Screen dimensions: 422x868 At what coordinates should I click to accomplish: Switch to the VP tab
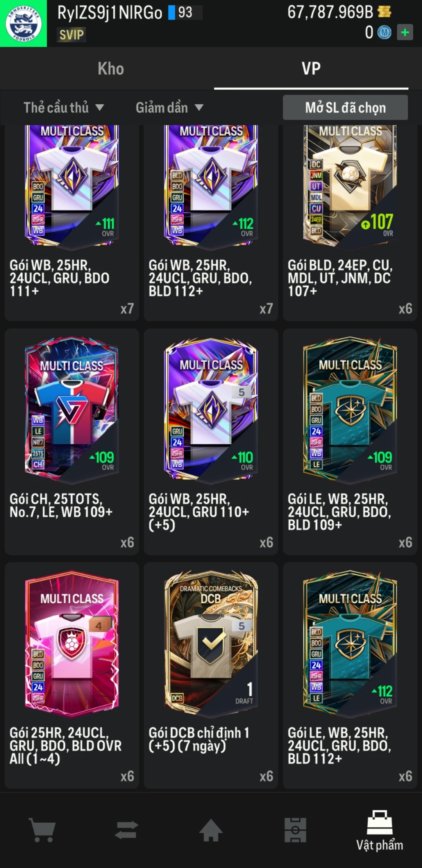point(311,69)
